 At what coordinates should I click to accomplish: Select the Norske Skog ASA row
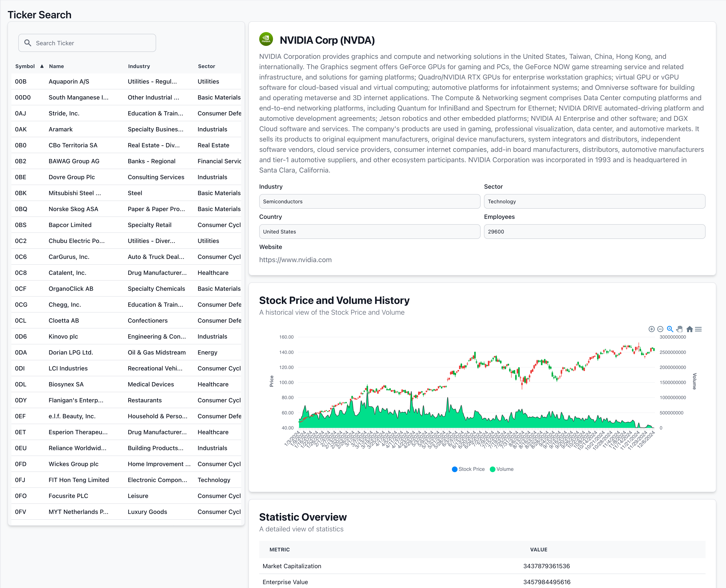[x=126, y=209]
